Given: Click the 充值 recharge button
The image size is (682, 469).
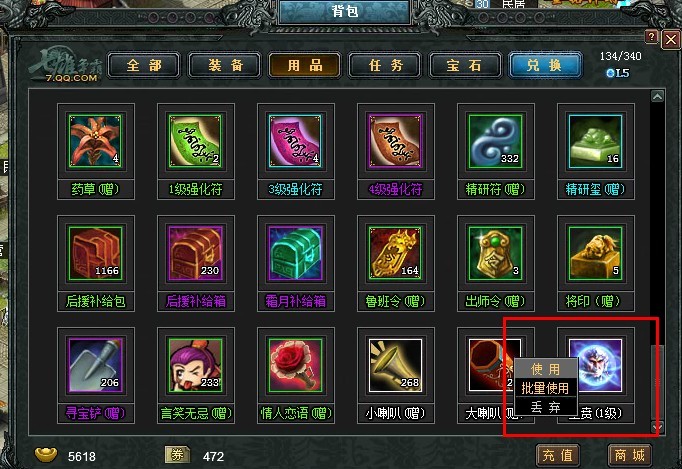Looking at the screenshot, I should 558,456.
